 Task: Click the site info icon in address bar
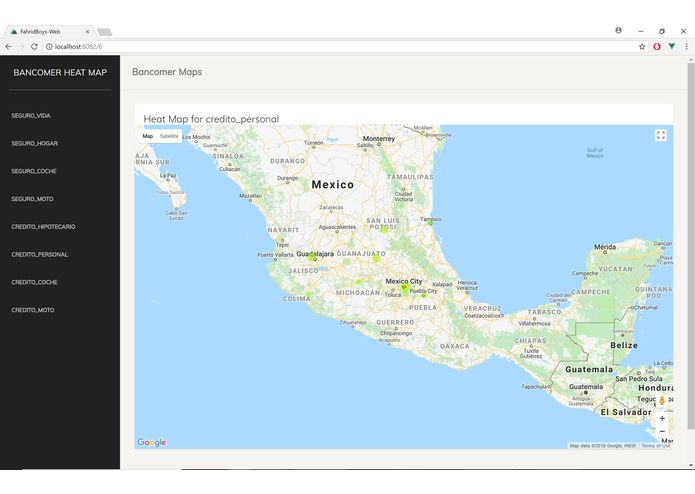pyautogui.click(x=49, y=47)
